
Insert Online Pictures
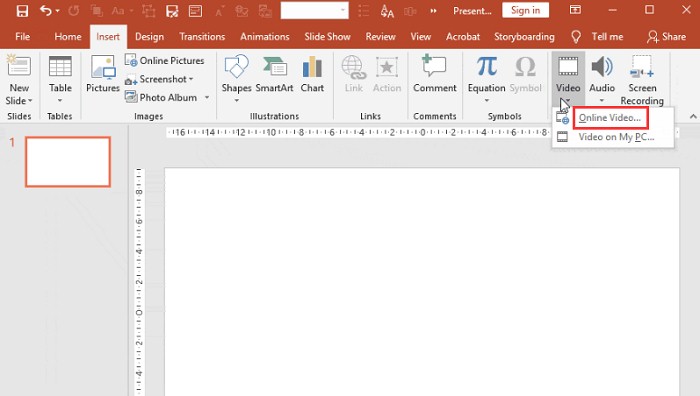point(164,60)
